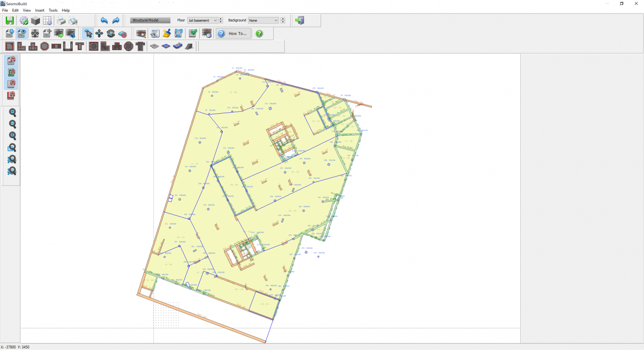644x350 pixels.
Task: Open the Floor dropdown showing 1st basement
Action: tap(202, 20)
